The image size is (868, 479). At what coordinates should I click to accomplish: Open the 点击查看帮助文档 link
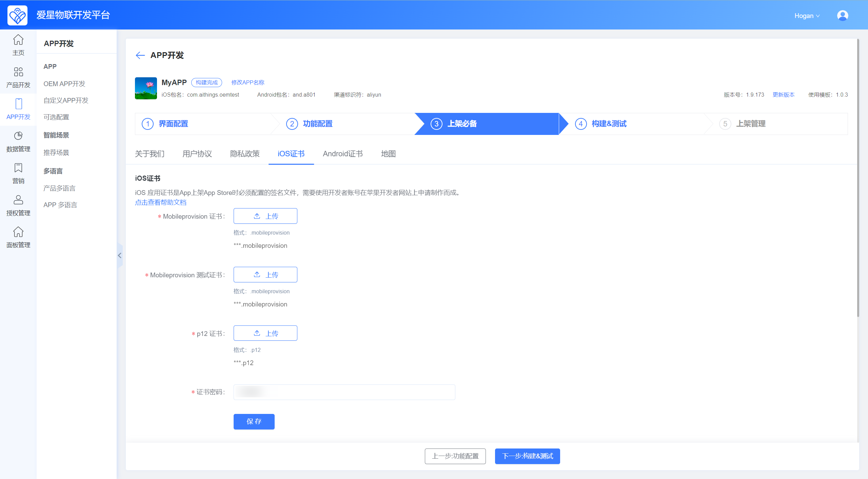coord(161,202)
